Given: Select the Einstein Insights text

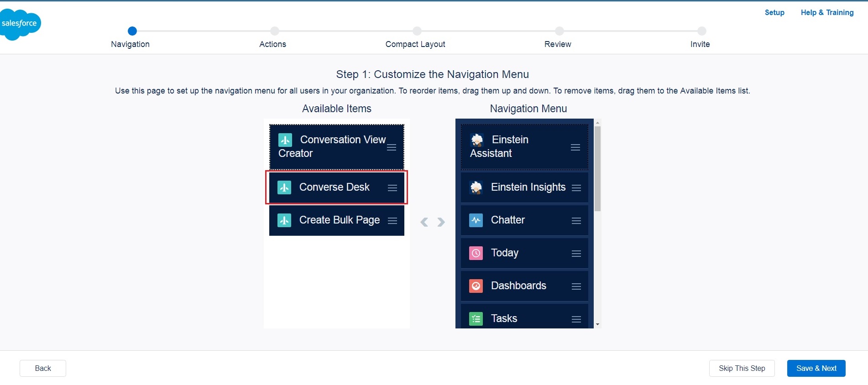Looking at the screenshot, I should pyautogui.click(x=528, y=187).
